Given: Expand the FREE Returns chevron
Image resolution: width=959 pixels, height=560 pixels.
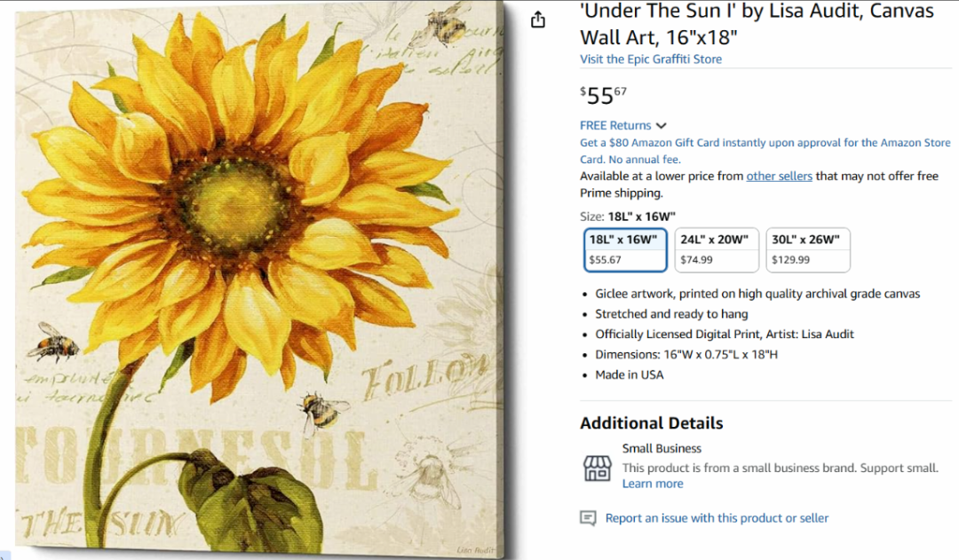Looking at the screenshot, I should pos(662,126).
